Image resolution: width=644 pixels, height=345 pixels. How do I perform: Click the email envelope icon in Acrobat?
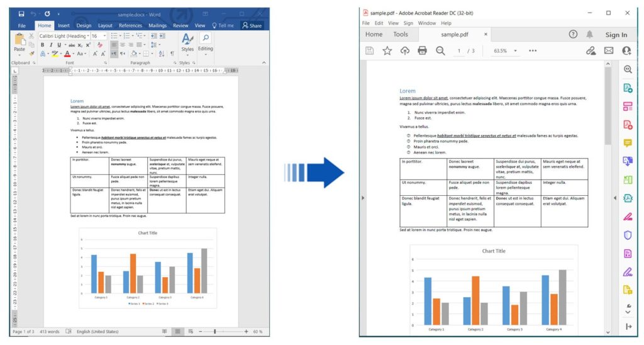pos(609,50)
